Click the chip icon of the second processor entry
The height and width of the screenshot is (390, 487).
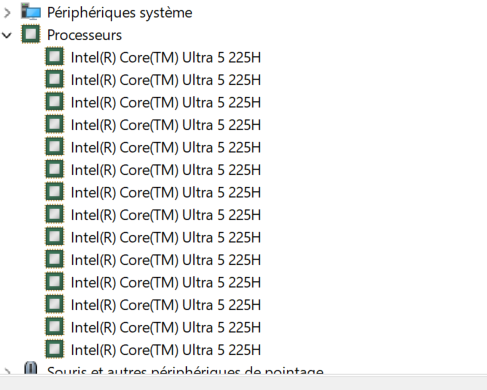pos(54,79)
